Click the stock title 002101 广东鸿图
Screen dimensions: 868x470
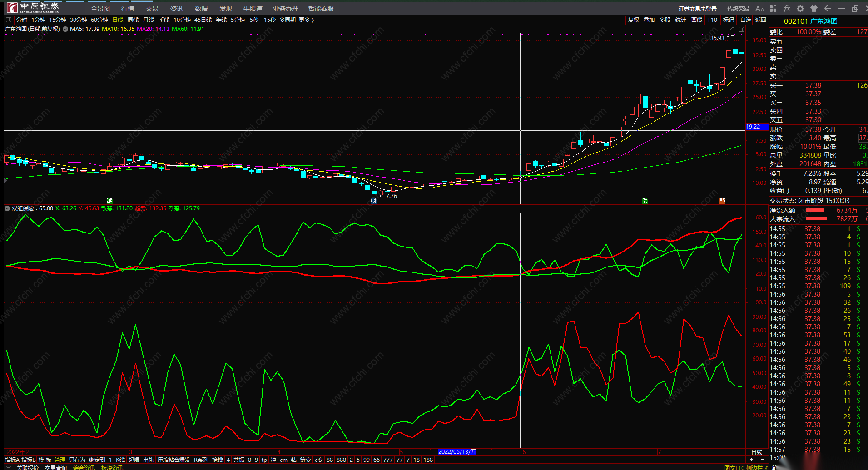(811, 21)
